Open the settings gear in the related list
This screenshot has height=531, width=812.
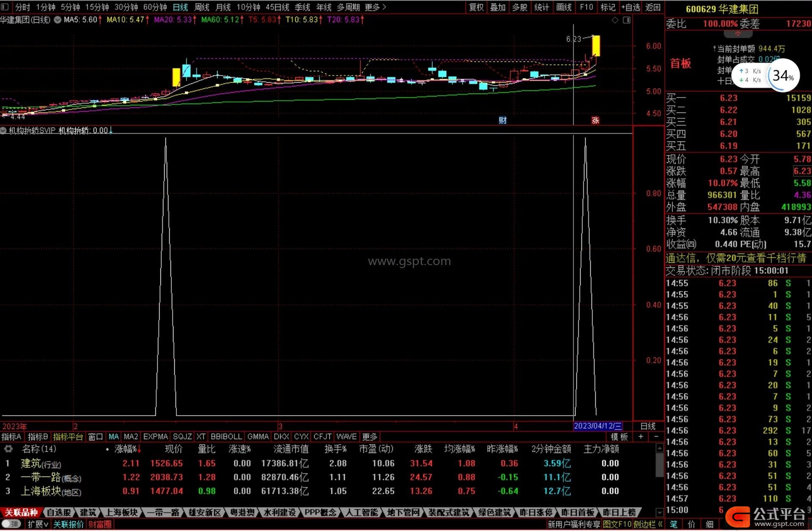point(8,449)
